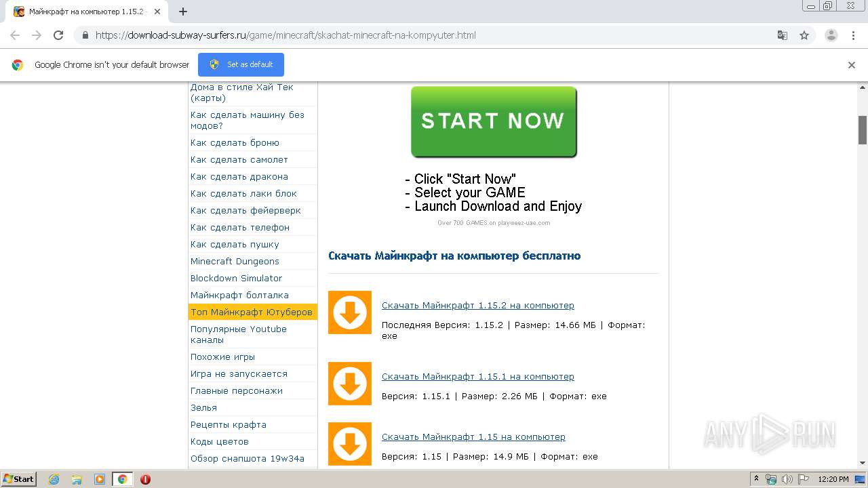Click the text Over 700 GAMES on playweez-uae.com
868x488 pixels.
(x=494, y=223)
